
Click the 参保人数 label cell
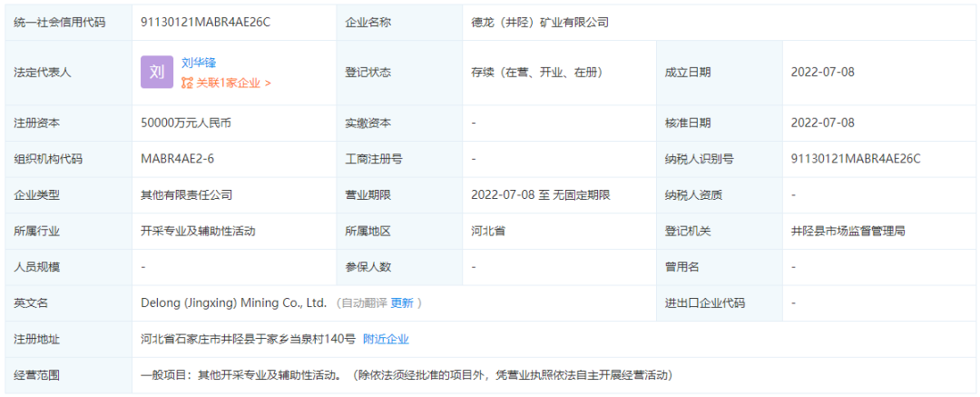tap(399, 267)
